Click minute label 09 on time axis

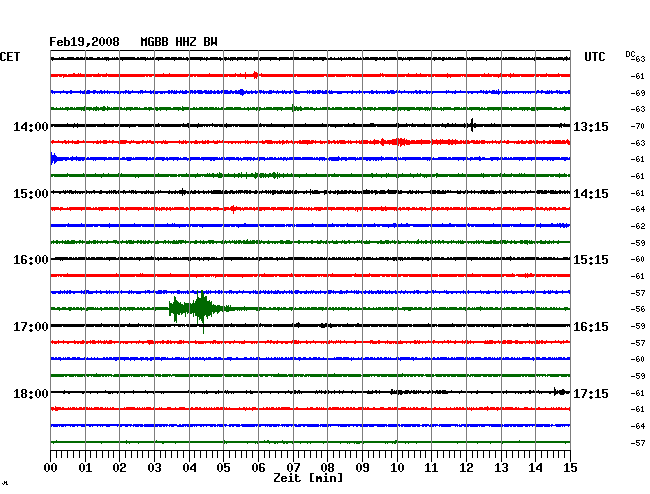(x=362, y=468)
